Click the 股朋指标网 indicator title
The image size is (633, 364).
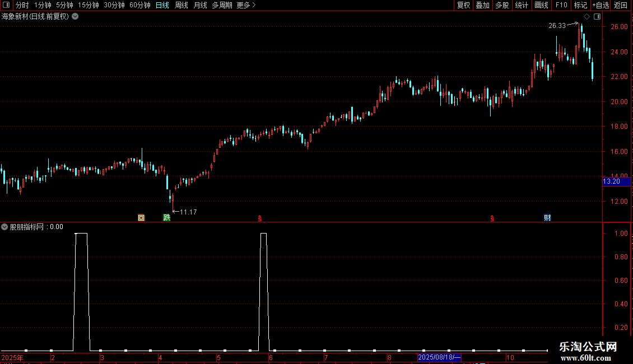point(27,227)
